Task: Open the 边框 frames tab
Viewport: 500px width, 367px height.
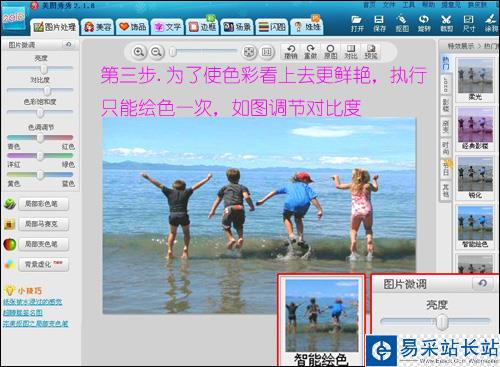Action: point(202,27)
